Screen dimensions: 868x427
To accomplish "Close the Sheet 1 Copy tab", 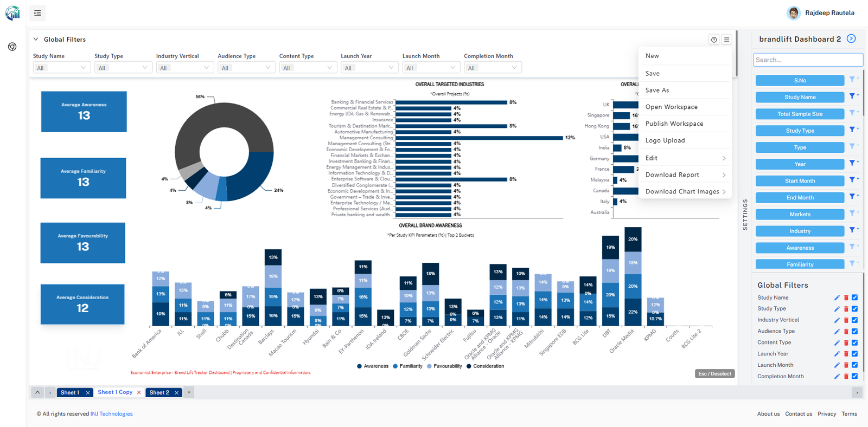I will click(139, 392).
